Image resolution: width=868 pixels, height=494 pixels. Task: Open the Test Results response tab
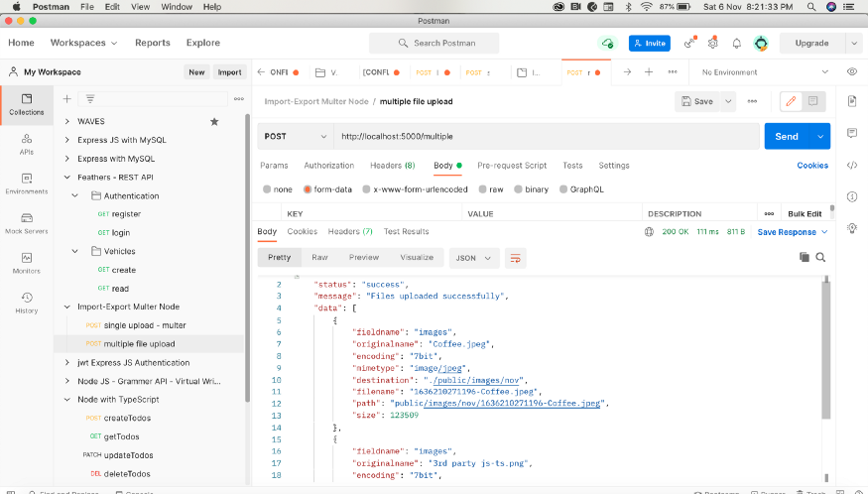coord(407,231)
